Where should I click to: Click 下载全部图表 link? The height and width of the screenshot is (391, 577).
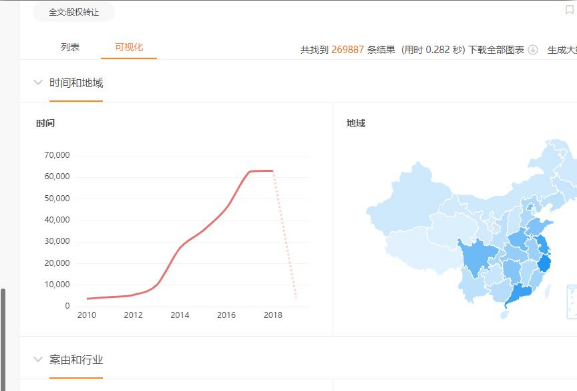[496, 50]
